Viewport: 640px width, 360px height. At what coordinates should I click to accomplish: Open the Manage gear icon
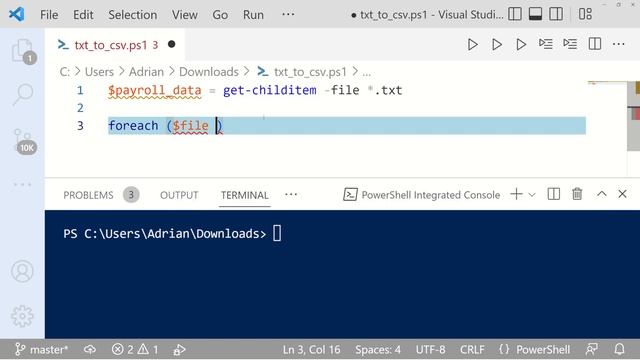[22, 316]
